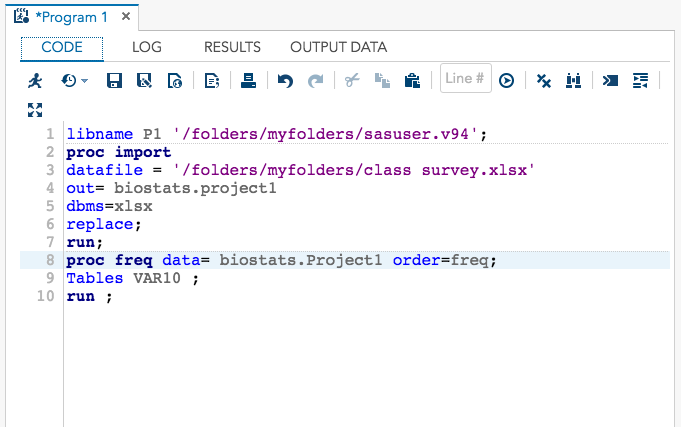Screen dimensions: 681x427
Task: Open submission history clock icon
Action: pos(69,81)
